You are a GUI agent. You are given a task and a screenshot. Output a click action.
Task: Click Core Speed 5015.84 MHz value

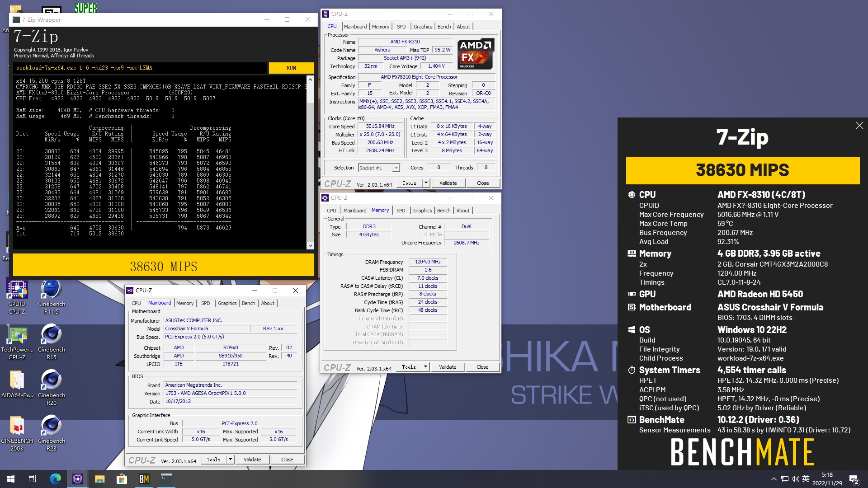tap(380, 127)
